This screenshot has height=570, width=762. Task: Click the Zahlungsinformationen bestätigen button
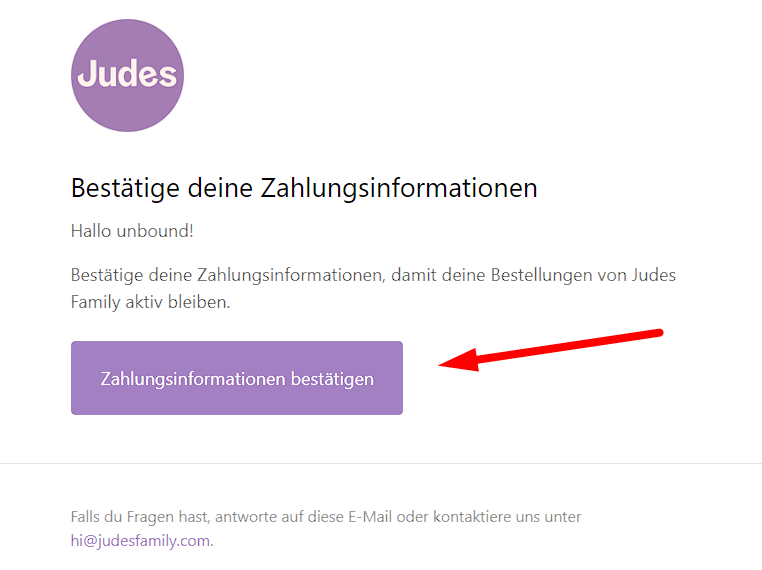click(x=237, y=378)
